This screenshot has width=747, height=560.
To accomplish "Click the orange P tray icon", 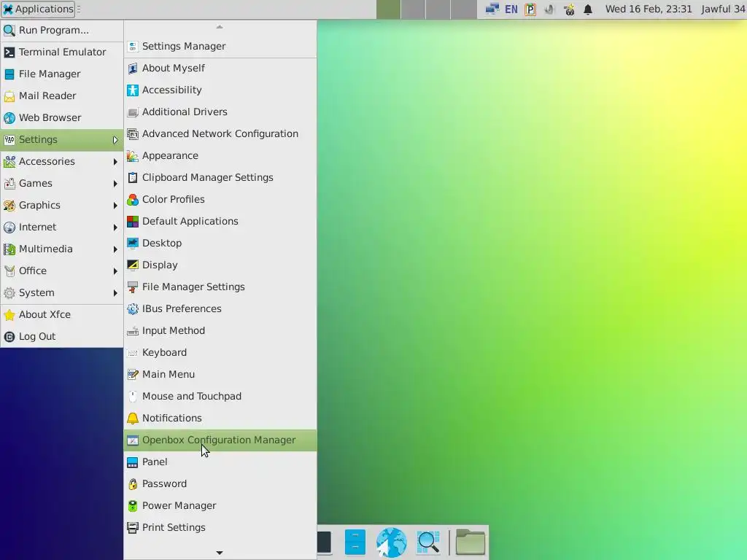I will click(530, 9).
